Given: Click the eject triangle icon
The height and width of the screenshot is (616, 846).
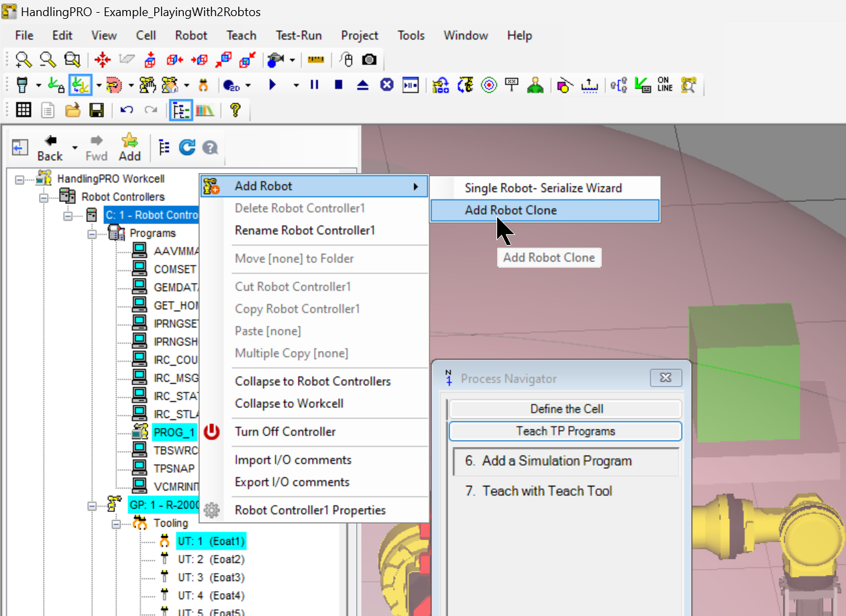Looking at the screenshot, I should coord(362,85).
